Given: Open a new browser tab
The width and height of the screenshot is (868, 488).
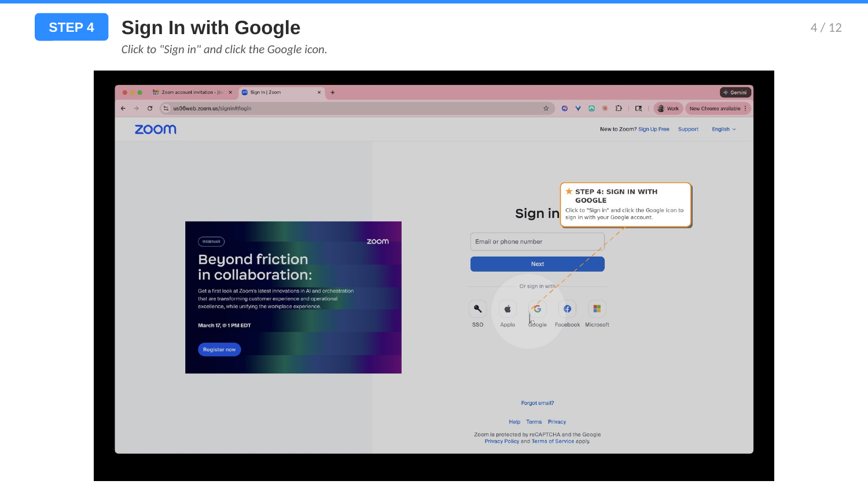Looking at the screenshot, I should point(332,92).
